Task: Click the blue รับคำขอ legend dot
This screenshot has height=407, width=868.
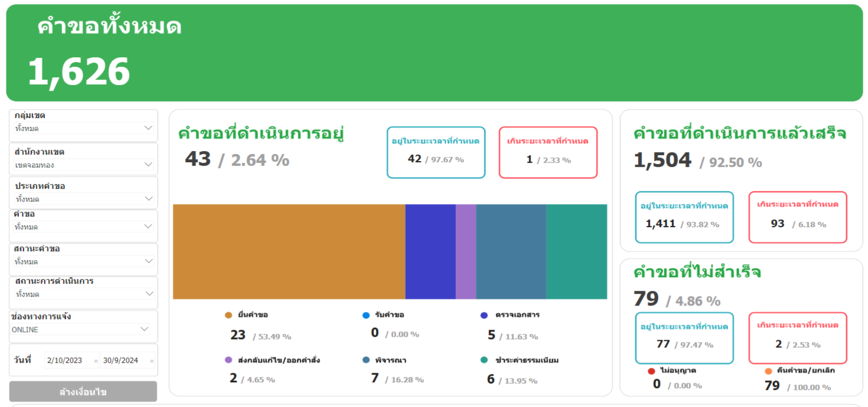Action: 366,316
